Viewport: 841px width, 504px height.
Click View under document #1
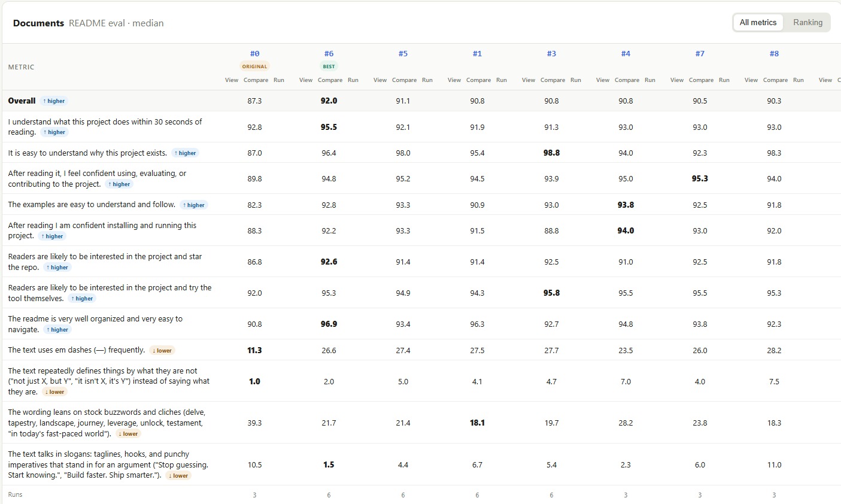coord(454,80)
